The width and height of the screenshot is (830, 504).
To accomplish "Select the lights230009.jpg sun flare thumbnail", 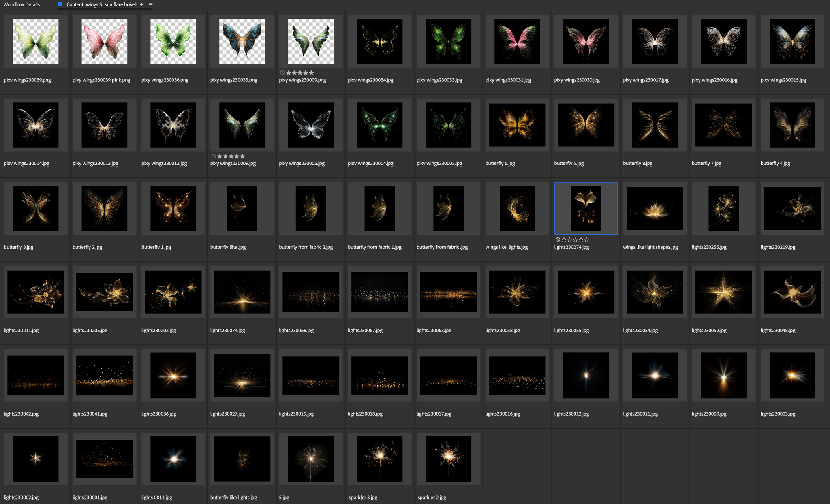I will [723, 375].
